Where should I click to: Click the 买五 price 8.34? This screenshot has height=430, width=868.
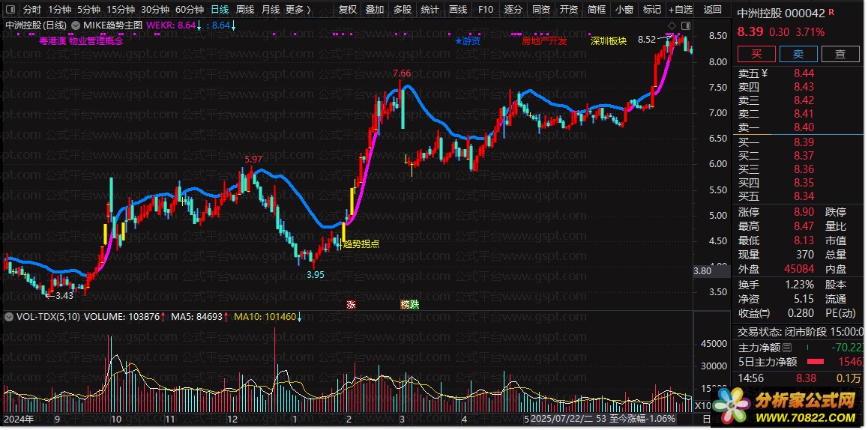coord(804,196)
